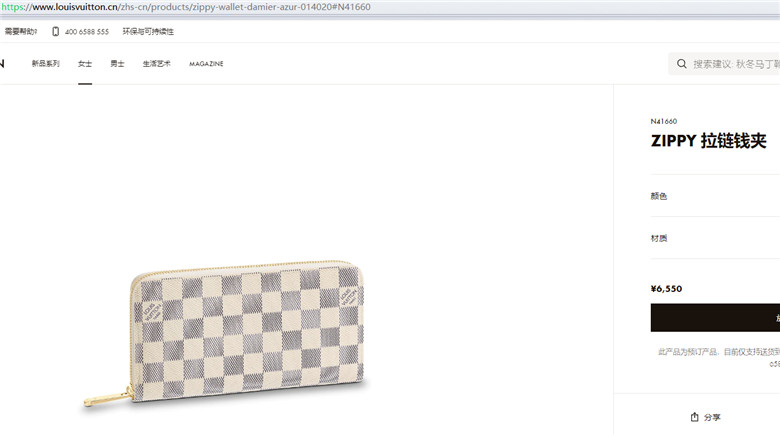Click the search magnifier icon
The height and width of the screenshot is (435, 780).
click(x=682, y=64)
